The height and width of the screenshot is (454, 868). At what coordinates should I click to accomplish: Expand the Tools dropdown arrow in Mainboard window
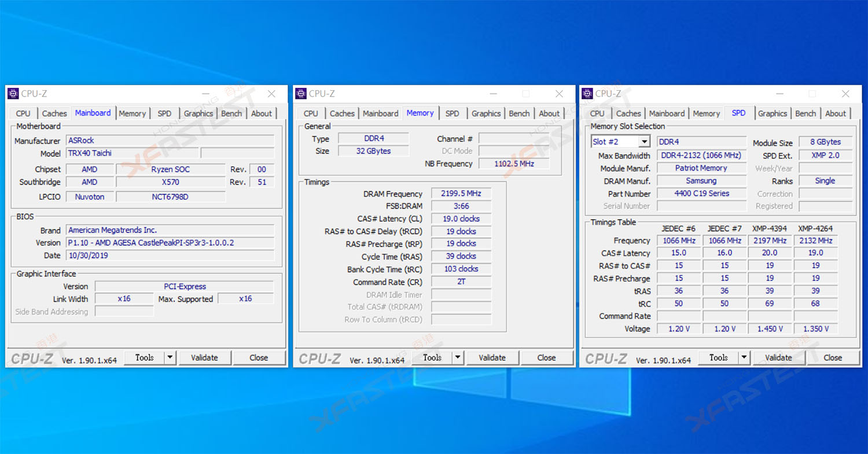(170, 358)
